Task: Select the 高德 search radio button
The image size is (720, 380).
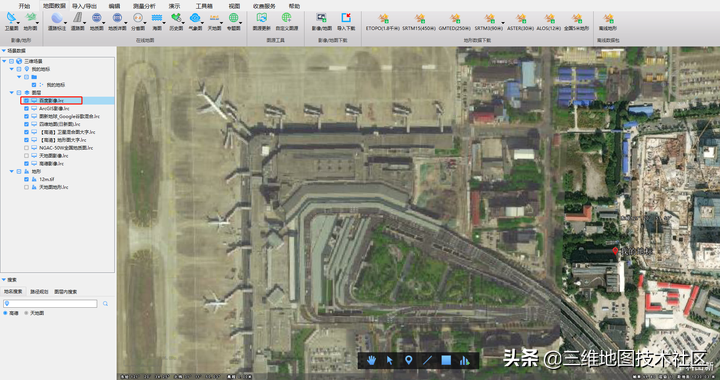Action: pos(6,313)
